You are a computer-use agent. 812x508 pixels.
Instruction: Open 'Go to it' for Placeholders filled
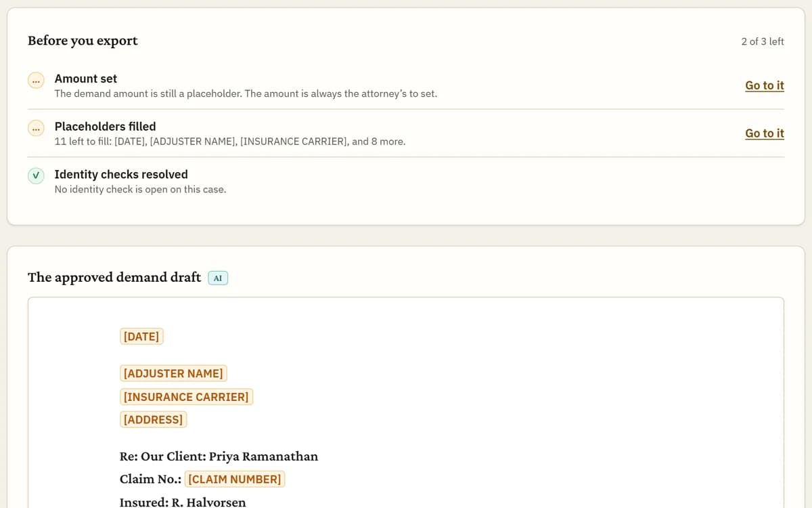pos(765,133)
